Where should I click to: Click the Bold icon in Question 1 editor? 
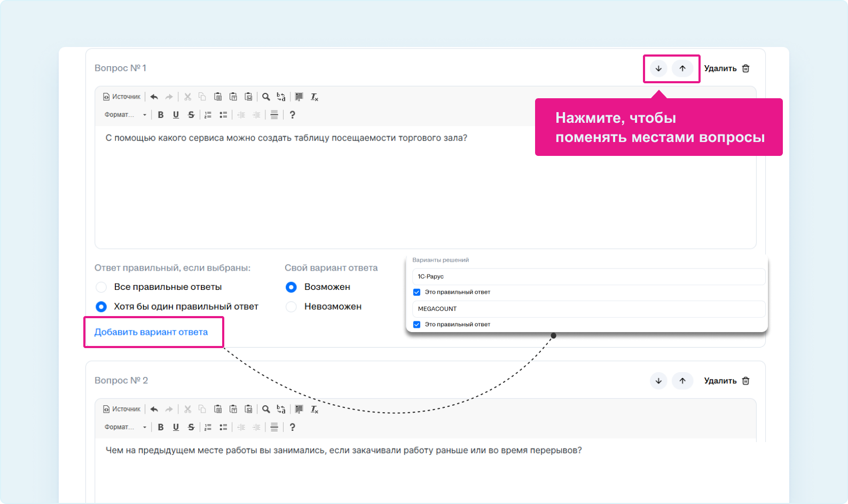pos(161,115)
